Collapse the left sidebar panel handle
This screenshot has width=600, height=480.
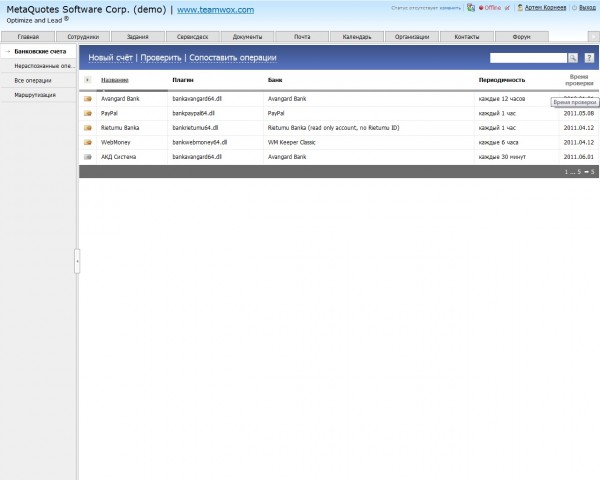[77, 261]
